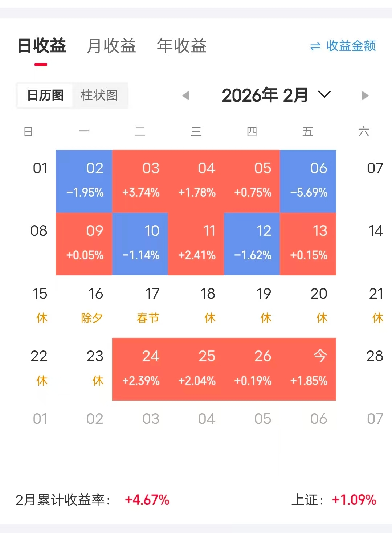The image size is (392, 533).
Task: Open the 月收益 tab
Action: point(111,46)
